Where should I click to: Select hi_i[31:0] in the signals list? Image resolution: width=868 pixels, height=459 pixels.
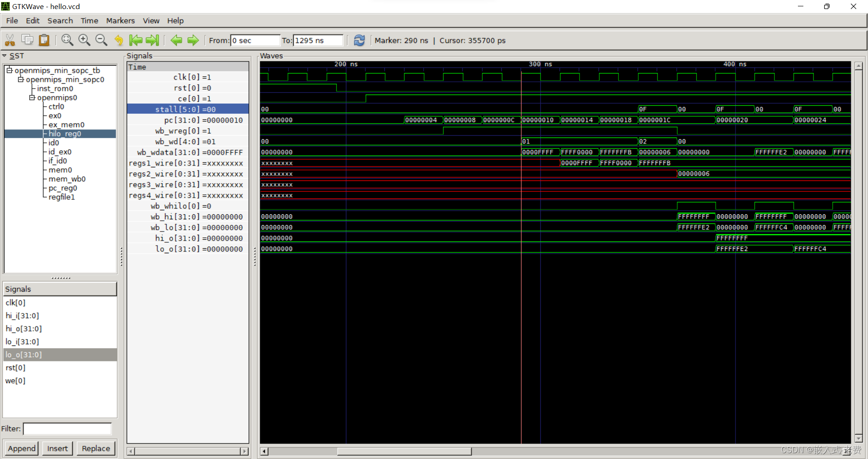[60, 316]
